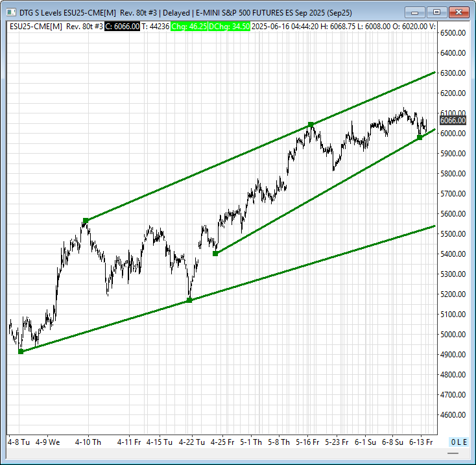Click the 4-22 Tu date label
Viewport: 476px width, 465px height.
[x=192, y=442]
